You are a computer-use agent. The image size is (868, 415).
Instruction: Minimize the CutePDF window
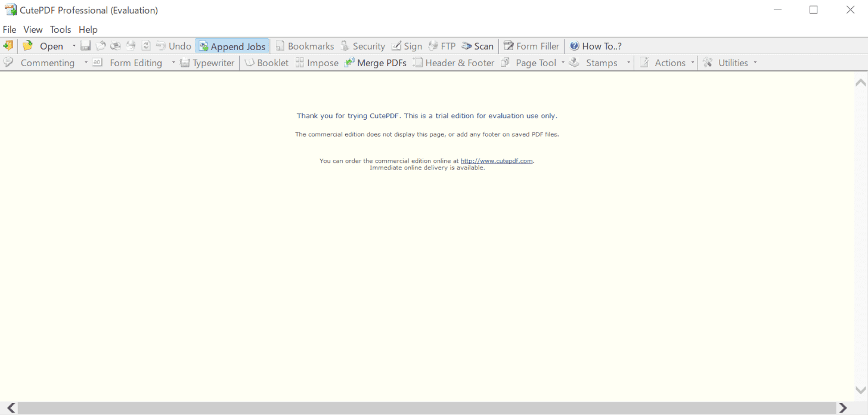(x=777, y=10)
